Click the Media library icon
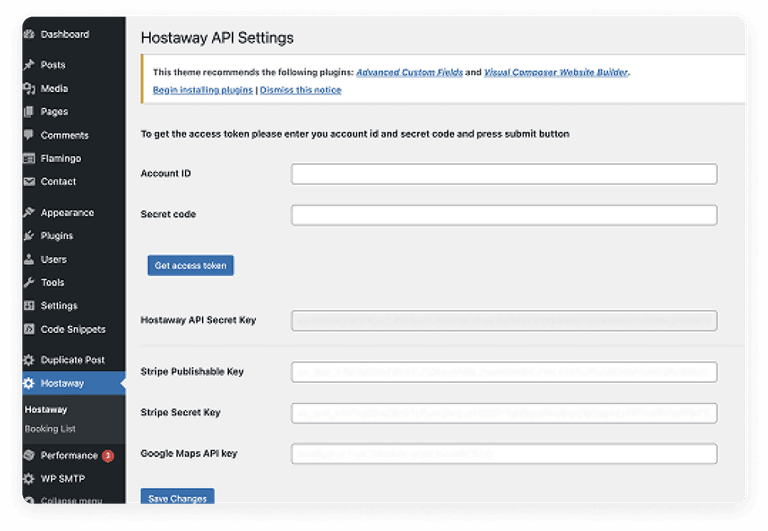Viewport: 768px width, 531px height. [29, 88]
